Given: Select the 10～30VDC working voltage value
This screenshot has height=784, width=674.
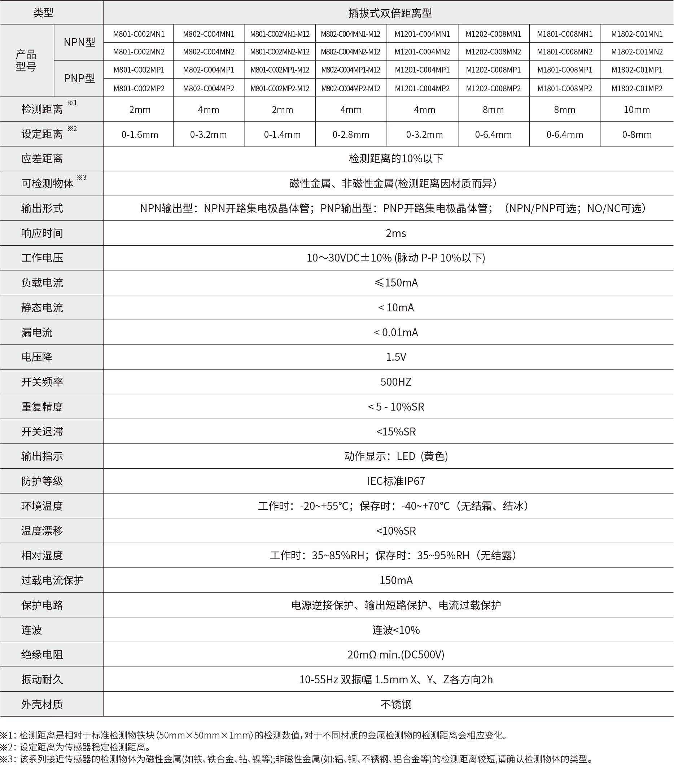Looking at the screenshot, I should [396, 258].
